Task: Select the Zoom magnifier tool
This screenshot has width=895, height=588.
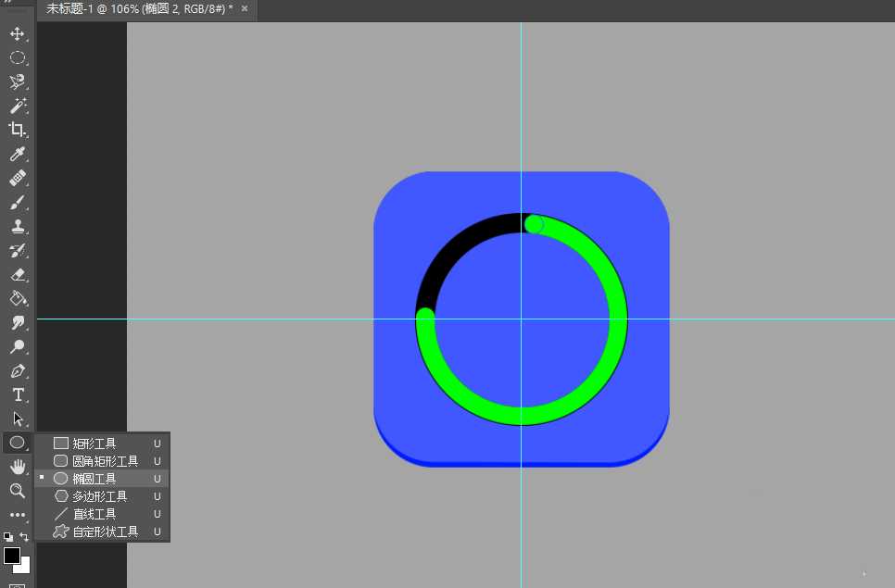Action: pyautogui.click(x=17, y=491)
